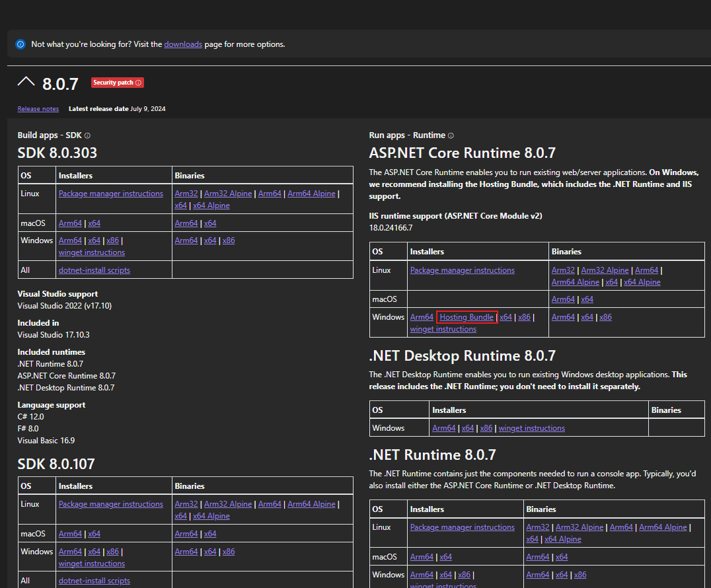
Task: Download SDK 8.0.303 Linux x64 Alpine binaries
Action: coord(211,205)
